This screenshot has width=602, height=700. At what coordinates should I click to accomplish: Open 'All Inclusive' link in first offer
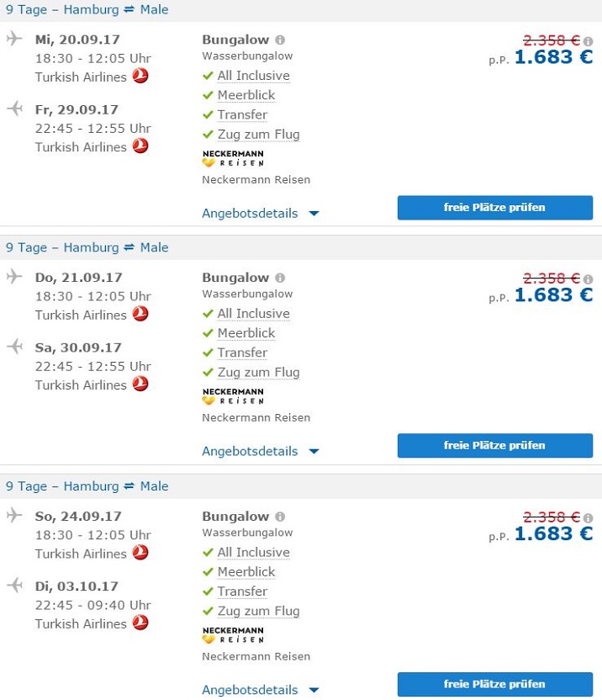253,76
